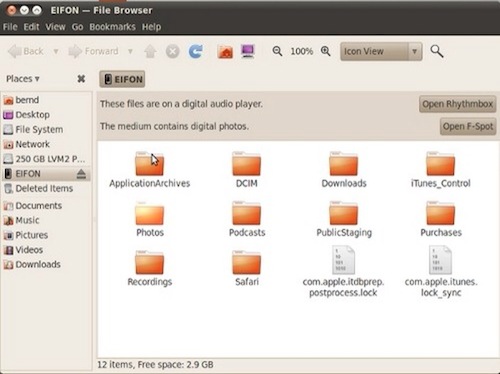Click the Open F-Spot button
This screenshot has height=374, width=500.
click(468, 126)
